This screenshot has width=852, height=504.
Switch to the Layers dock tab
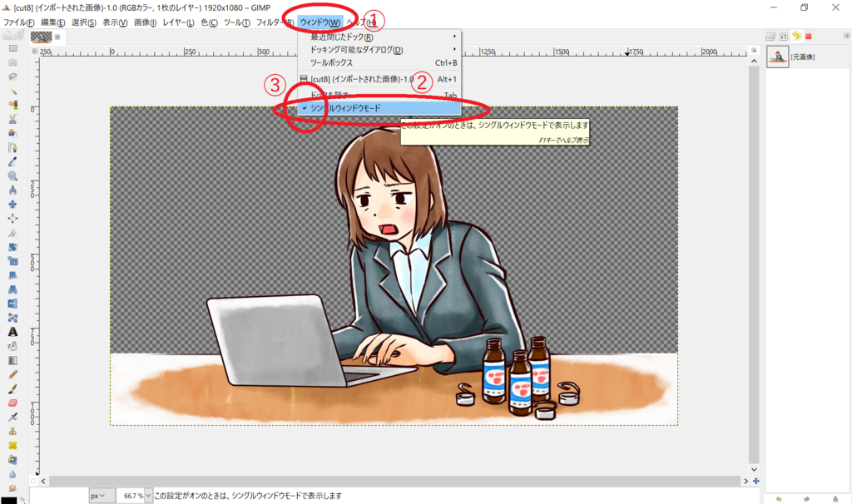770,37
